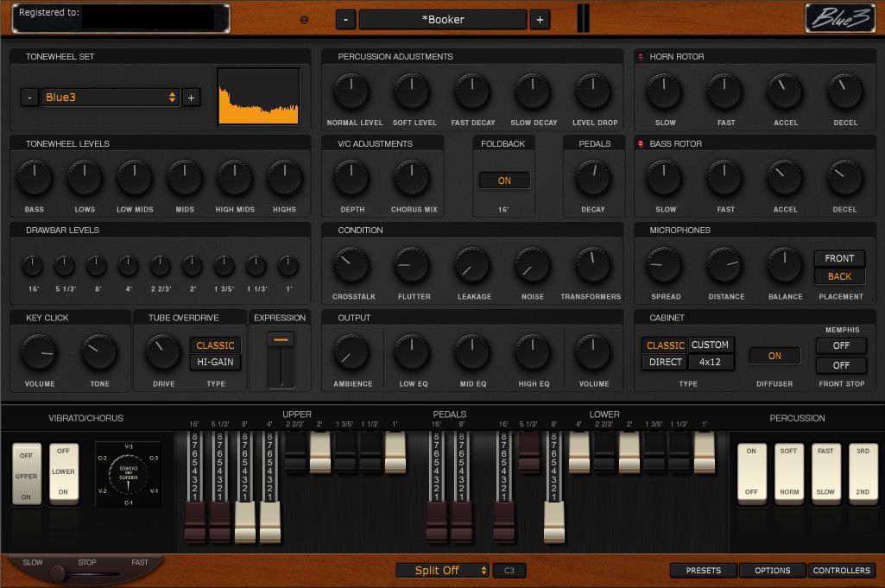This screenshot has height=588, width=885.
Task: Toggle the Bass Rotor red indicator
Action: click(x=641, y=144)
